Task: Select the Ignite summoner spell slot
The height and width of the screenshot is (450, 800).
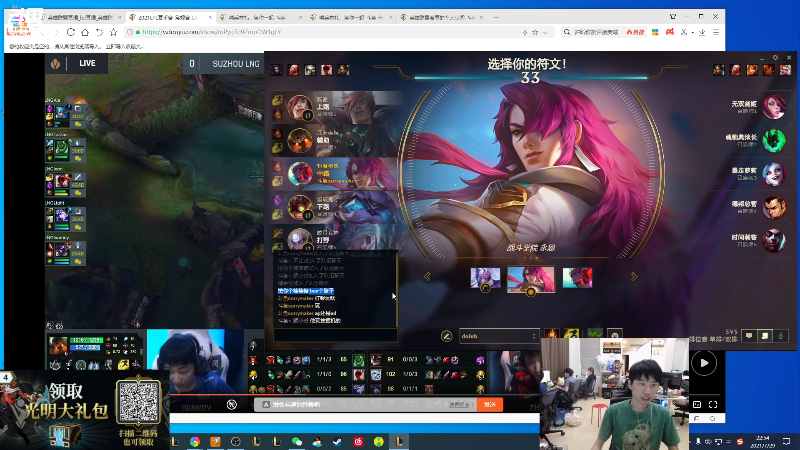Action: [552, 335]
